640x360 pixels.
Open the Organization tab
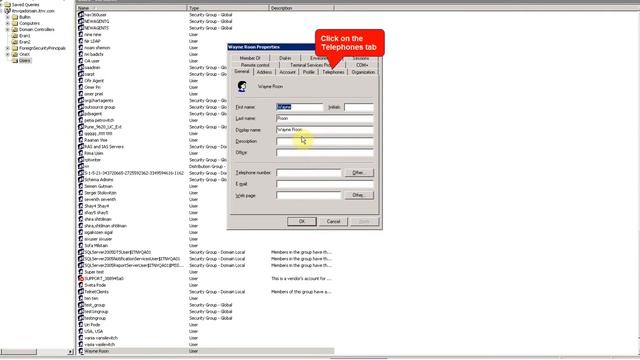click(363, 72)
